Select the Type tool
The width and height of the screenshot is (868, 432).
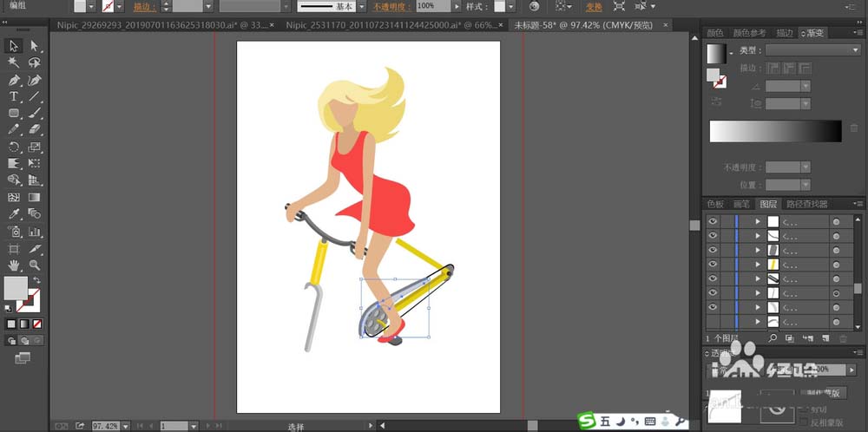(x=14, y=96)
